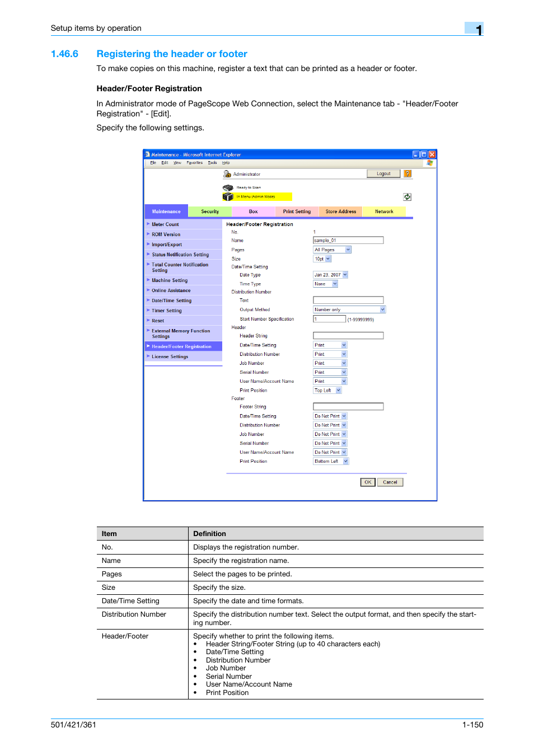Open the File menu
This screenshot has height=756, width=534.
coord(153,163)
